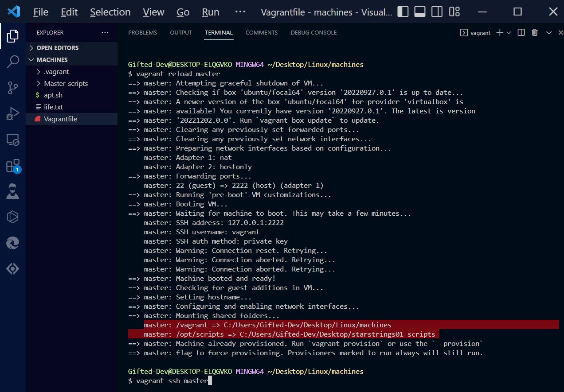Open the launch profile dropdown arrow
The image size is (564, 392).
tap(509, 32)
